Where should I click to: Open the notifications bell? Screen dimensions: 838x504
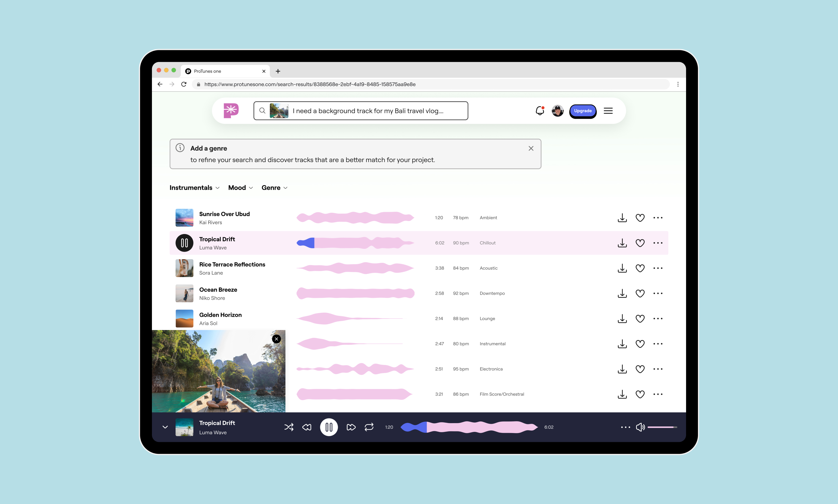(540, 111)
